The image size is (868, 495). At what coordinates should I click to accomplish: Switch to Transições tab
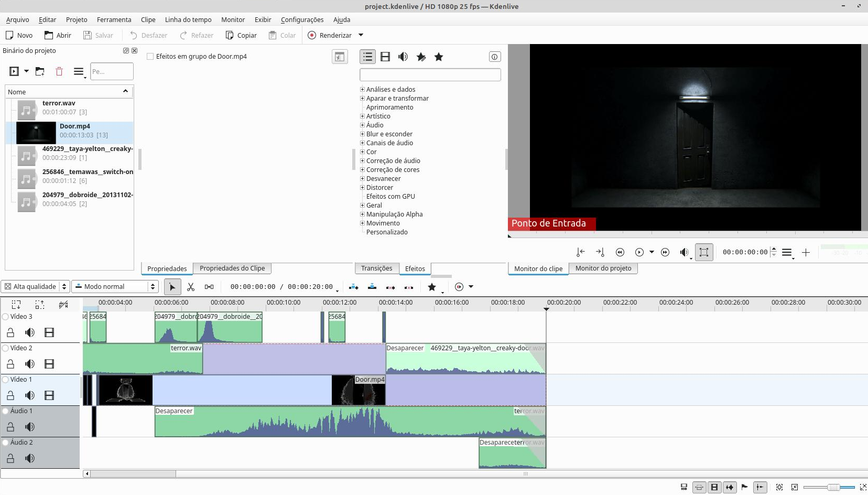click(x=376, y=268)
